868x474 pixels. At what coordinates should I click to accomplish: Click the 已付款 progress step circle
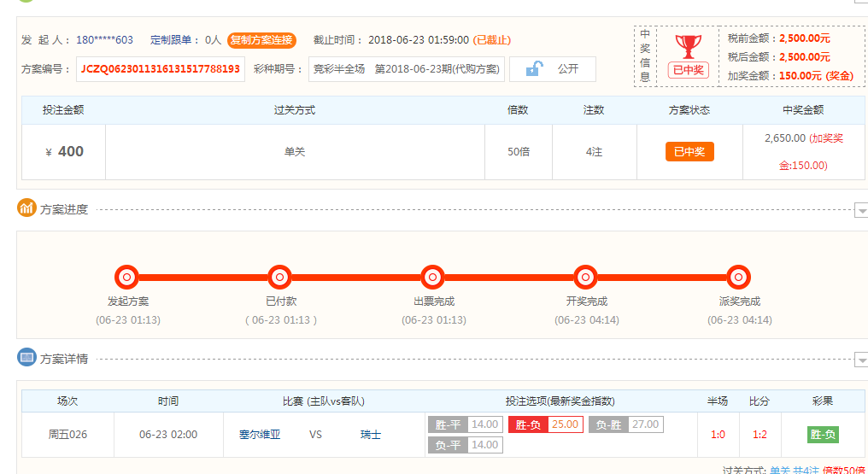(279, 277)
